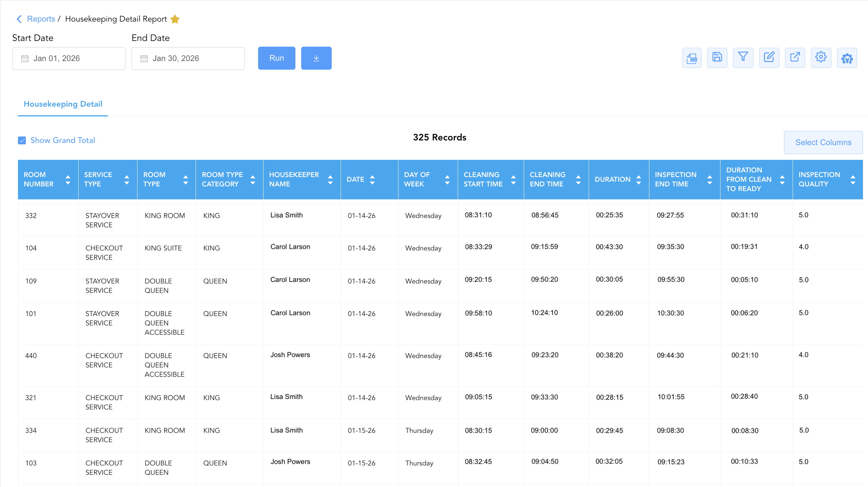Open the Select Columns button
Viewport: 868px width, 487px height.
(x=823, y=143)
